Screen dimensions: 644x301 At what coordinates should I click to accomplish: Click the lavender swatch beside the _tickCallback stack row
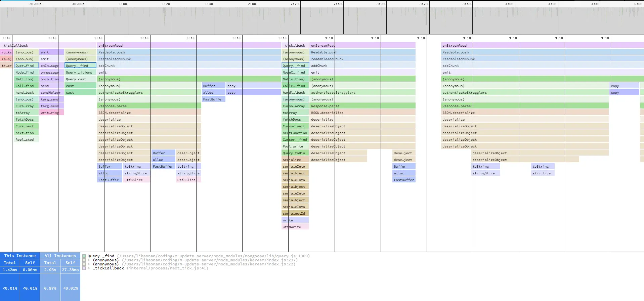84,268
